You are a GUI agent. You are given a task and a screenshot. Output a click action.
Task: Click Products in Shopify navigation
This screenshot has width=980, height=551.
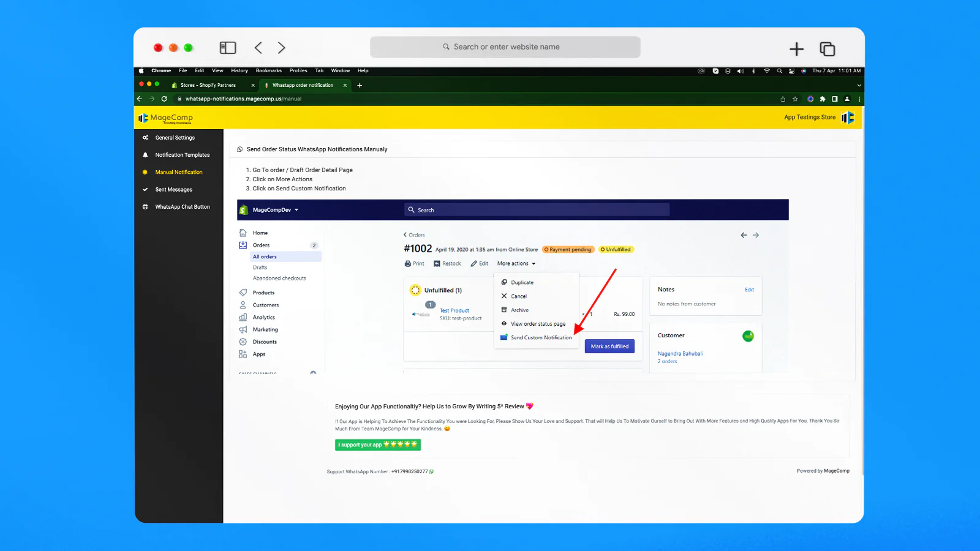[x=263, y=293]
